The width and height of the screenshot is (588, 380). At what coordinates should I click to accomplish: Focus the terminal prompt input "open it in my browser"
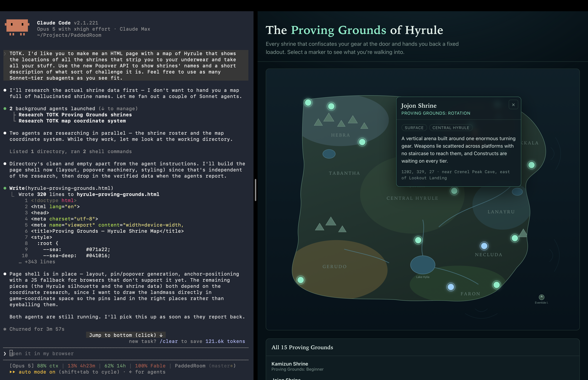126,354
